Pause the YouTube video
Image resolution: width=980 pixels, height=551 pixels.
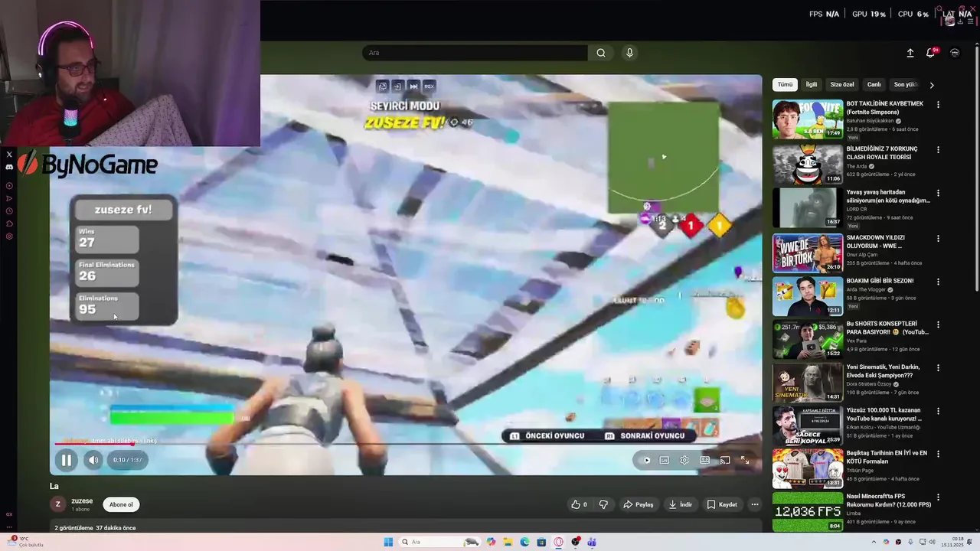click(x=66, y=460)
